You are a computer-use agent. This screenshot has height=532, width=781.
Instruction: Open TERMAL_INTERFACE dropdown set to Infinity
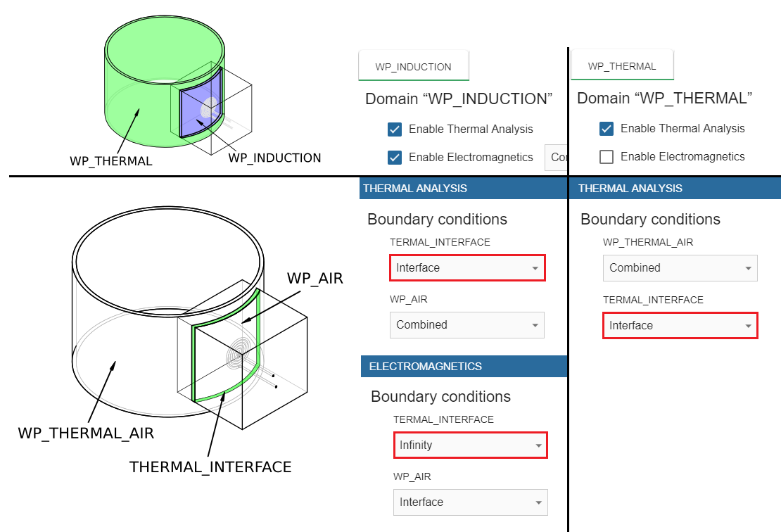470,445
